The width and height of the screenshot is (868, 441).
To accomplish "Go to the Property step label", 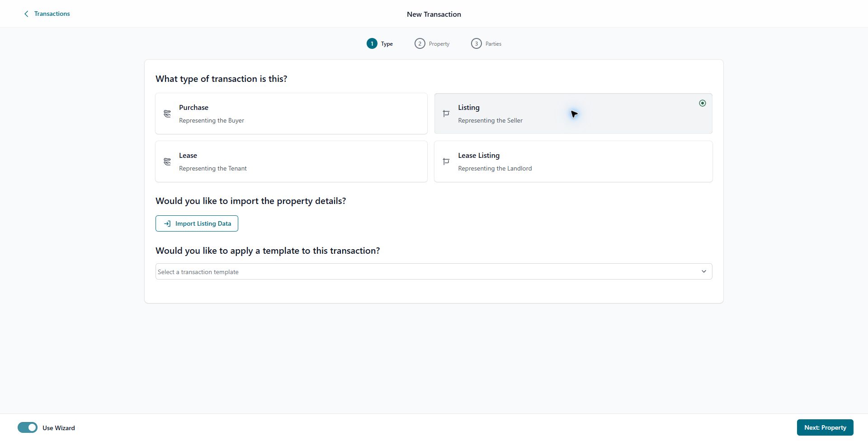I will (x=439, y=44).
